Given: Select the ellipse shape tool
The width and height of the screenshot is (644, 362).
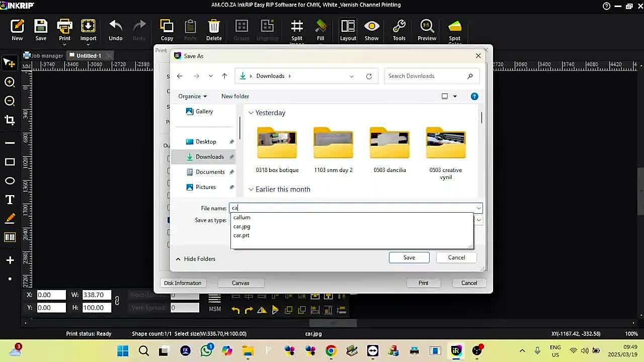Looking at the screenshot, I should click(10, 181).
